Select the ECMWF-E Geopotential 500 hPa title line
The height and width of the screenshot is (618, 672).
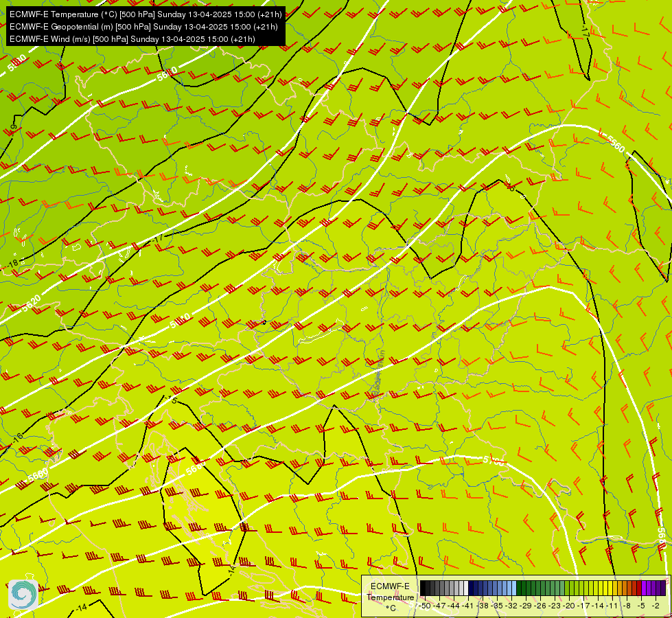[143, 27]
